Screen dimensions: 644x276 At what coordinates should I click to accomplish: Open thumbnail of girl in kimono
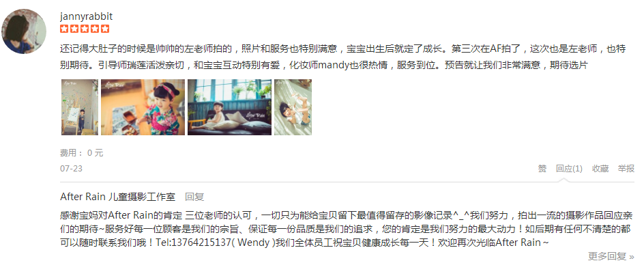click(x=143, y=107)
